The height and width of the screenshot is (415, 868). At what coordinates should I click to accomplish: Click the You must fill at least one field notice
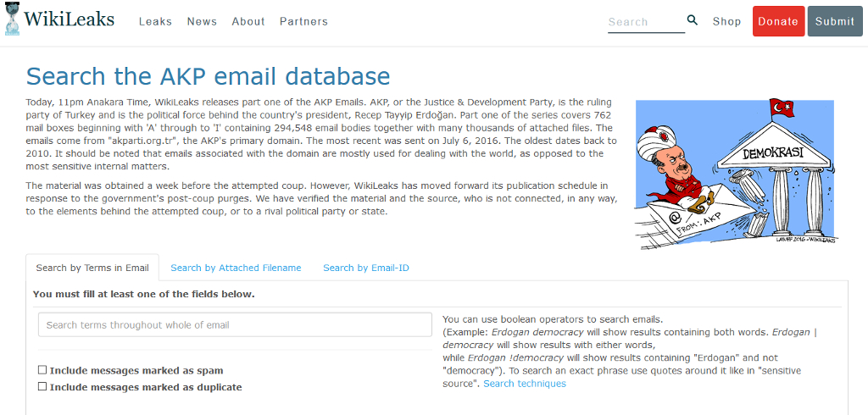pyautogui.click(x=144, y=295)
